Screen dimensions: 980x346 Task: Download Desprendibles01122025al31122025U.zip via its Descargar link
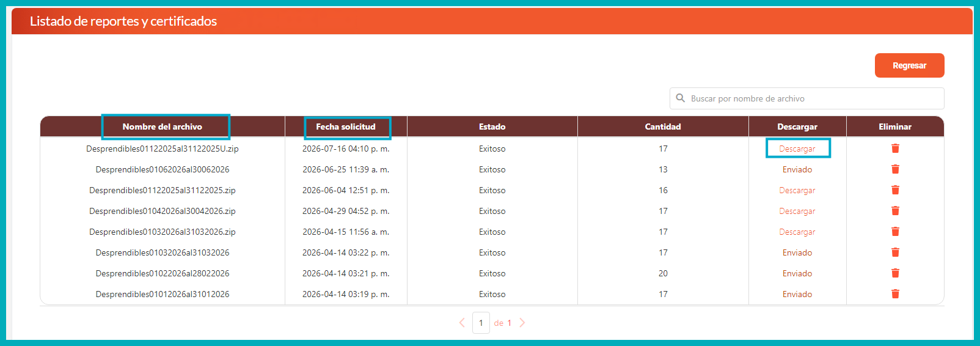(797, 149)
